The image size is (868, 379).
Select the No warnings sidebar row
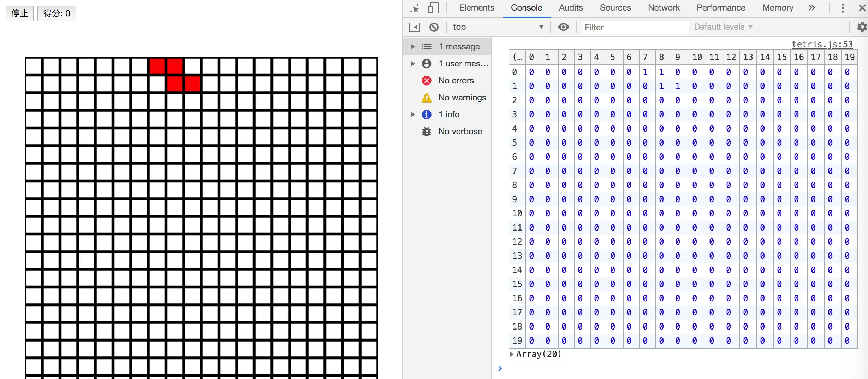pos(447,98)
